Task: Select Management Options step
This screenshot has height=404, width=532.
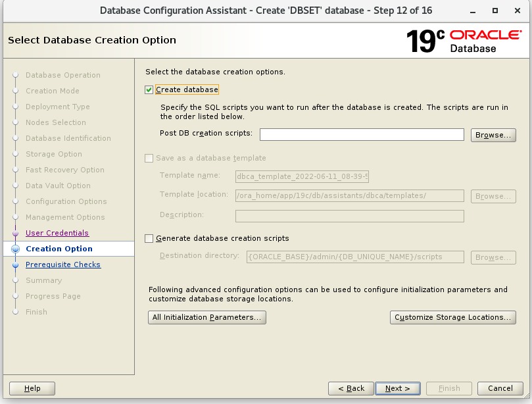Action: point(65,217)
